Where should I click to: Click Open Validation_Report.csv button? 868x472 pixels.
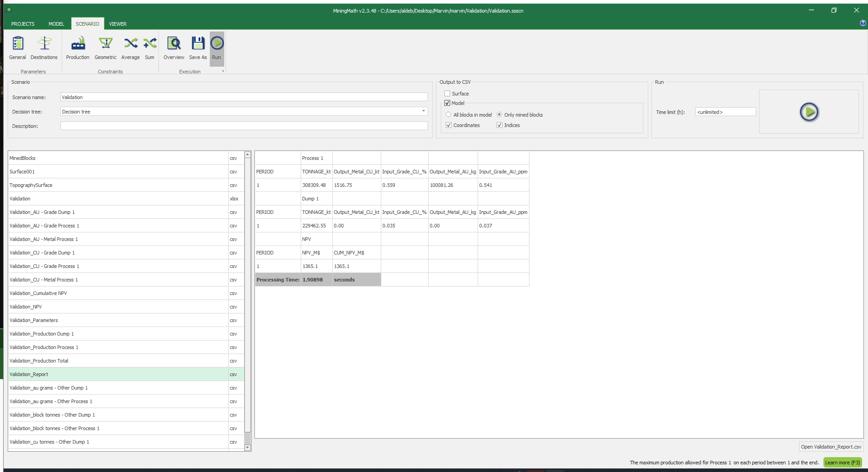(x=831, y=447)
